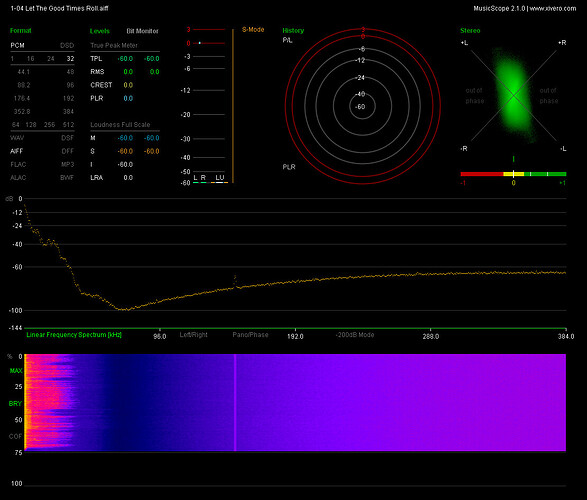Screen dimensions: 587x500
Task: Select the 96.0 frequency axis label
Action: click(x=160, y=336)
